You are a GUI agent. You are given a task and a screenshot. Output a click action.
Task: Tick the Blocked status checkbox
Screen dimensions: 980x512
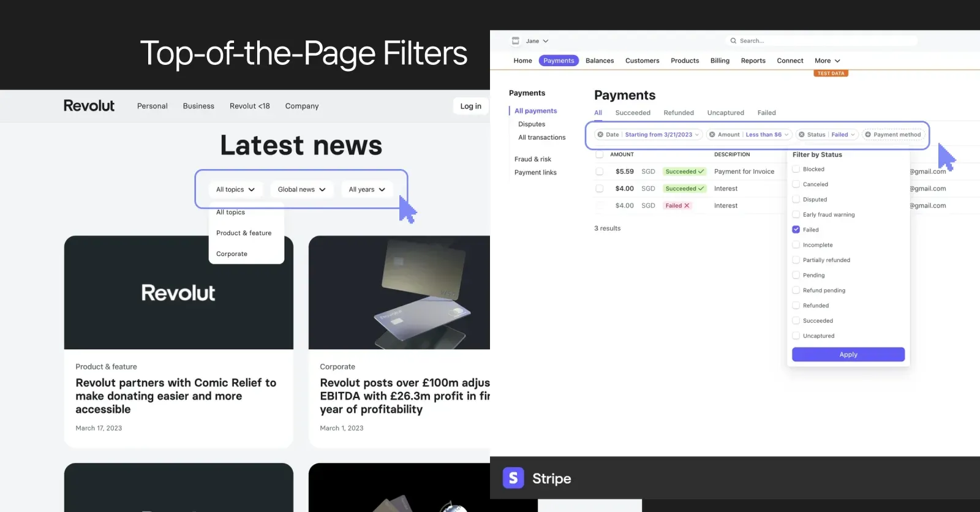(x=796, y=169)
